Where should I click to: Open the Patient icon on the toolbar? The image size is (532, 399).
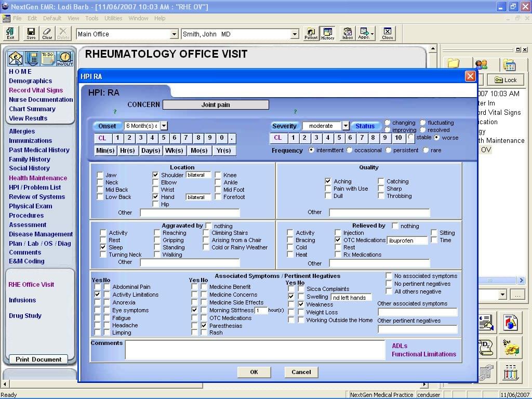pos(311,33)
